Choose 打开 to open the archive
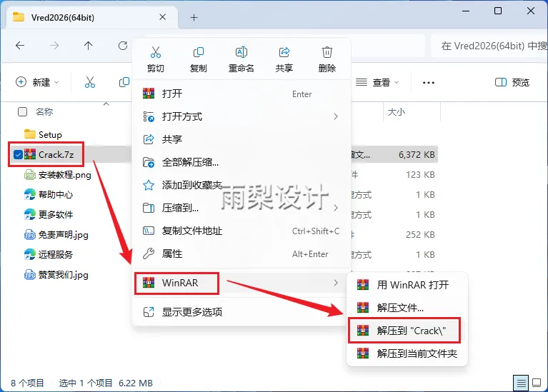 pyautogui.click(x=241, y=94)
